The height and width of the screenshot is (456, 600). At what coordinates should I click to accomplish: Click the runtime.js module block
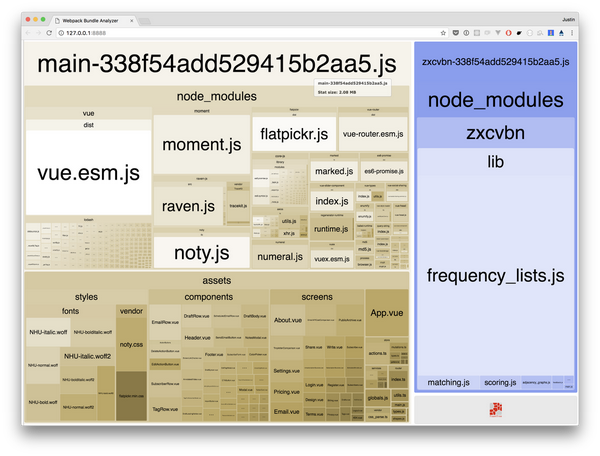point(331,229)
